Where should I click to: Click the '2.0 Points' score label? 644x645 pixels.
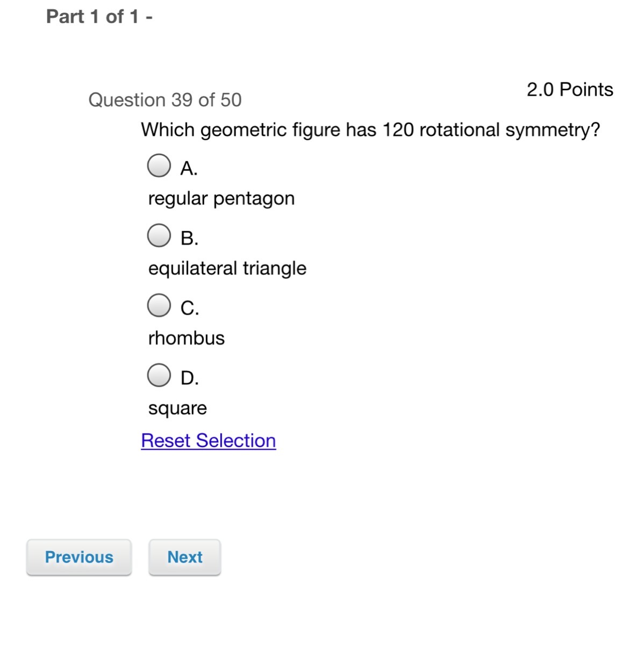point(570,90)
